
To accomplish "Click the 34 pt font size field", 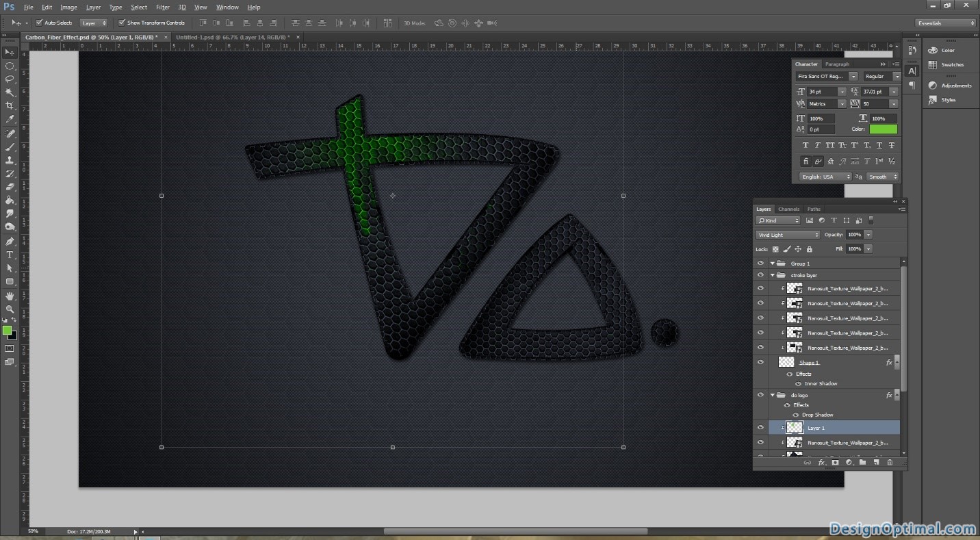I will (x=821, y=91).
